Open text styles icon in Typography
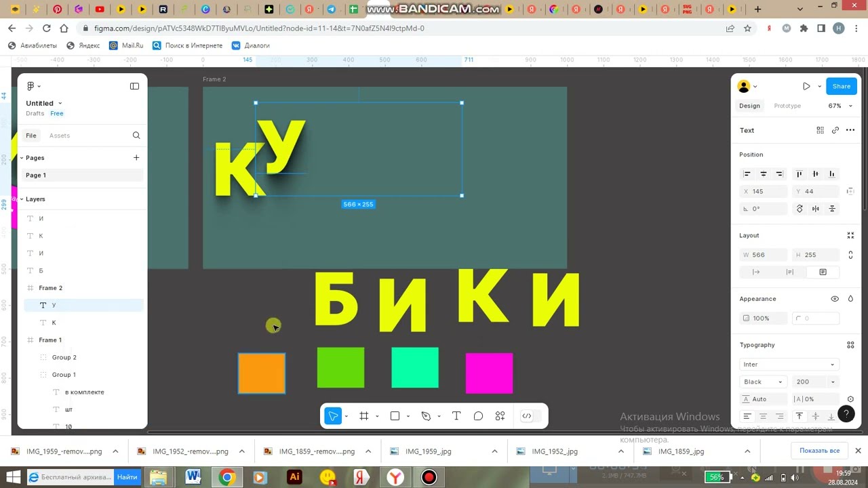Screen dimensions: 868x488 tap(850, 345)
